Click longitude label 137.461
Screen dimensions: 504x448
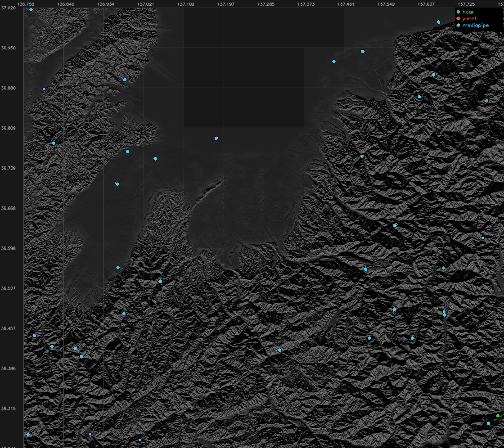[x=346, y=4]
